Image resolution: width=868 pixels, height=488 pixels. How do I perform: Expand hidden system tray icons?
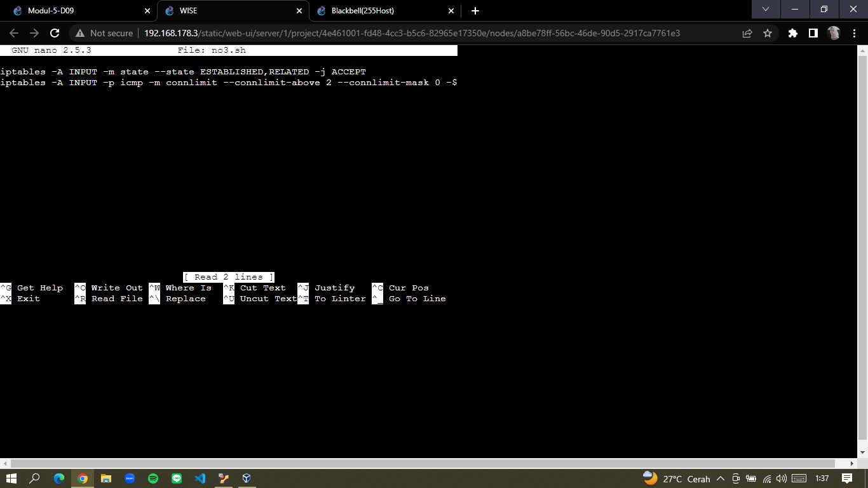click(x=721, y=478)
